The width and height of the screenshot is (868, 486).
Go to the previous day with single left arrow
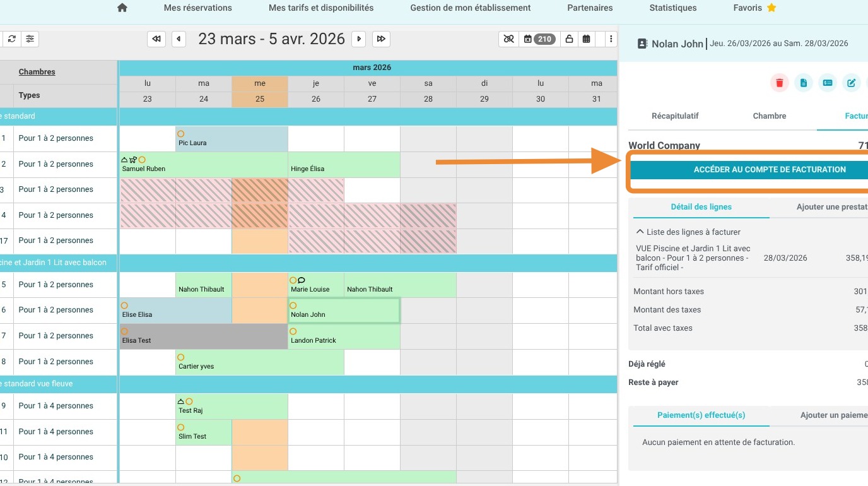click(179, 39)
